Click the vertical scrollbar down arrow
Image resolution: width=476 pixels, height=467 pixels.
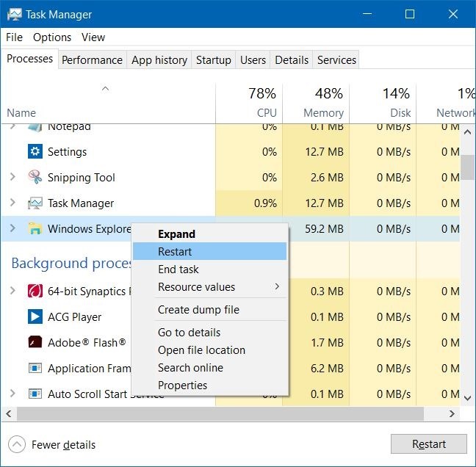467,398
